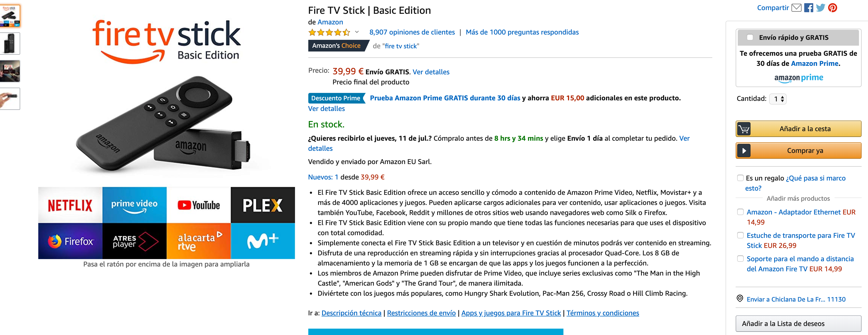Enable Envío rápido y GRATIS checkbox

click(750, 37)
